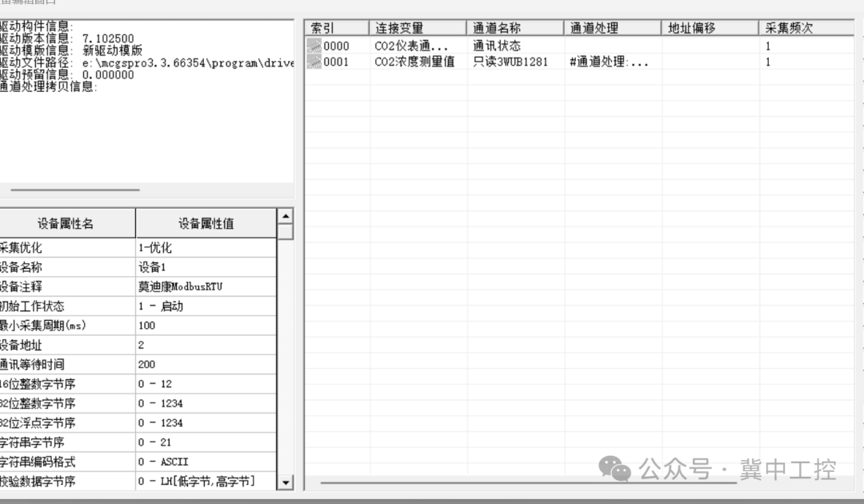Screen dimensions: 864x504
Task: Click the 设备属性名 header
Action: coord(66,223)
